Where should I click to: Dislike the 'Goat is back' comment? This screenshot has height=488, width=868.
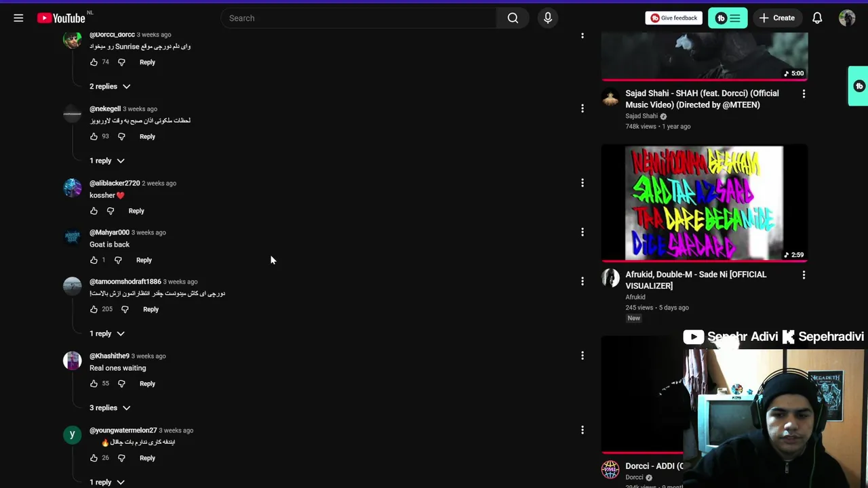click(x=118, y=260)
